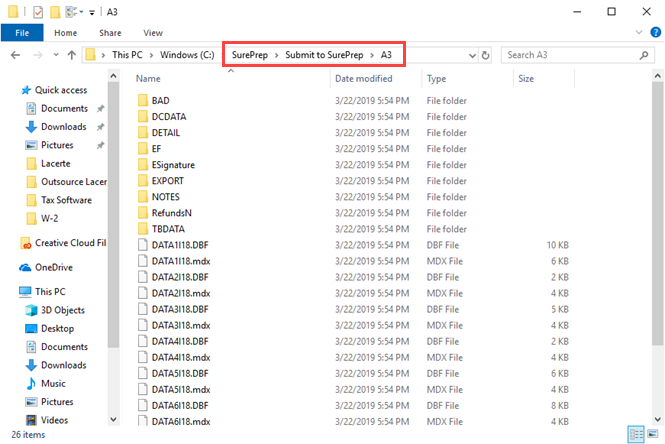
Task: Select the TBDATA folder icon
Action: point(143,229)
